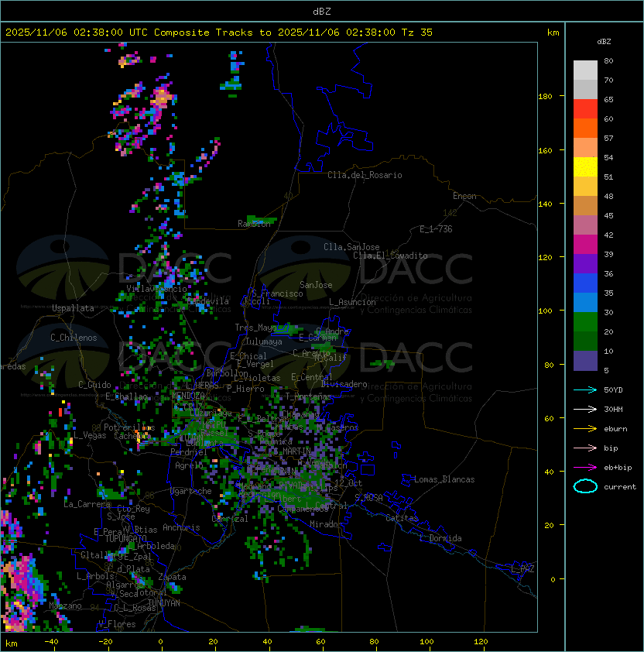Click the white 30HM arrow icon
The image size is (644, 652).
[x=585, y=410]
